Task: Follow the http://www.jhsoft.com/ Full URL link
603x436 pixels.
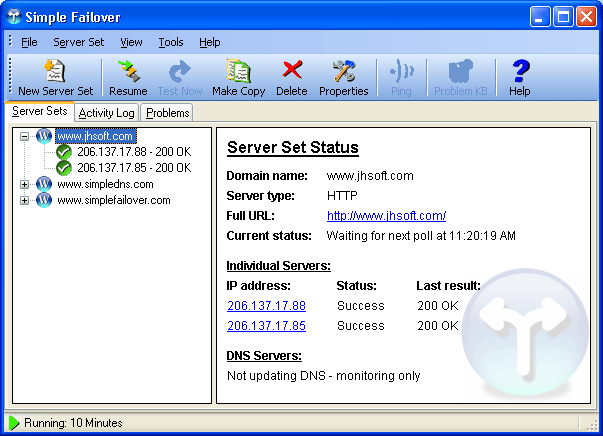Action: pos(386,216)
